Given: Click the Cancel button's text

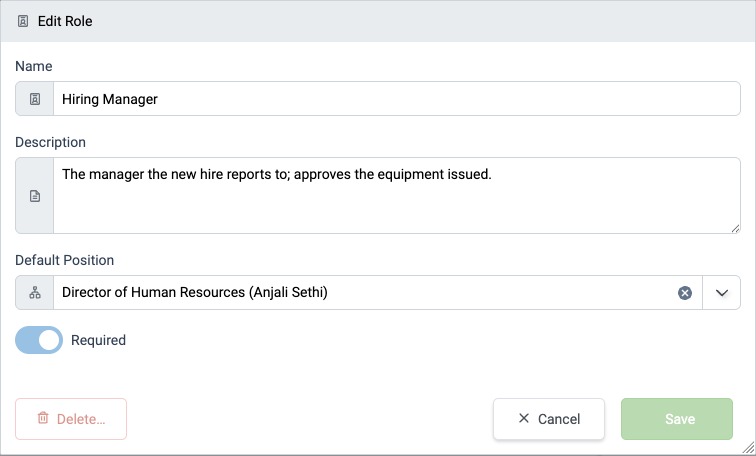Looking at the screenshot, I should pyautogui.click(x=559, y=419).
